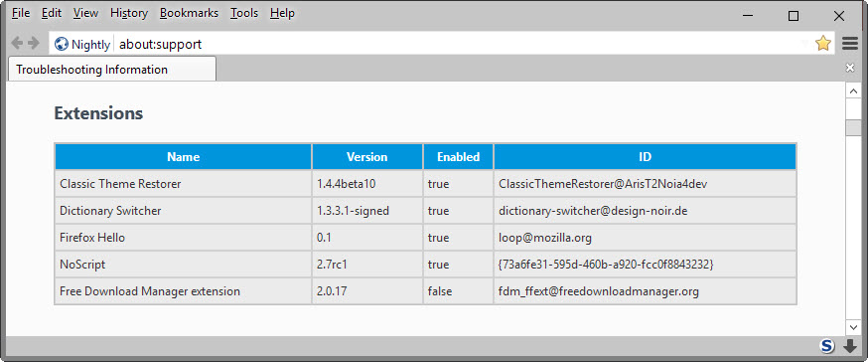
Task: Click the fdm_ffext@freedownloadmanager.org ID
Action: click(x=599, y=291)
